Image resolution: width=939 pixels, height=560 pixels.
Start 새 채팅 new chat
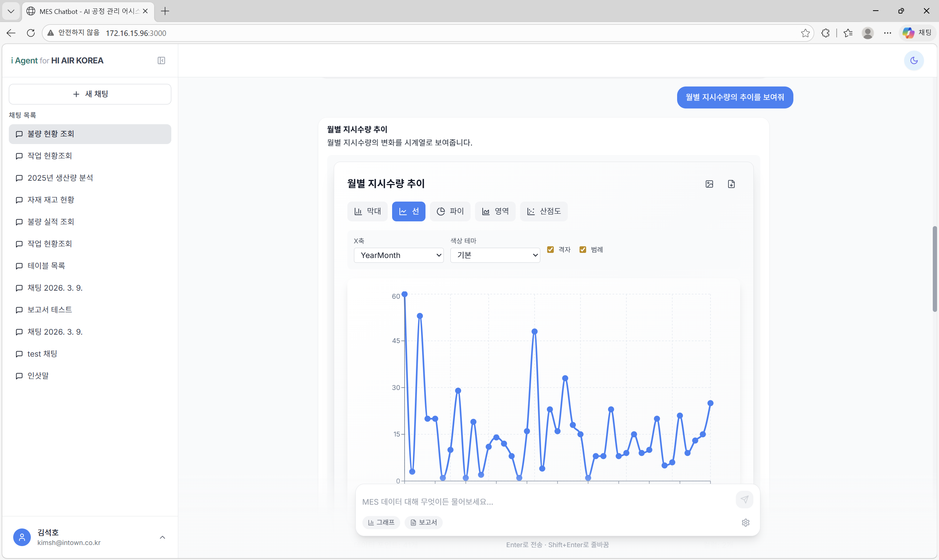(x=90, y=94)
